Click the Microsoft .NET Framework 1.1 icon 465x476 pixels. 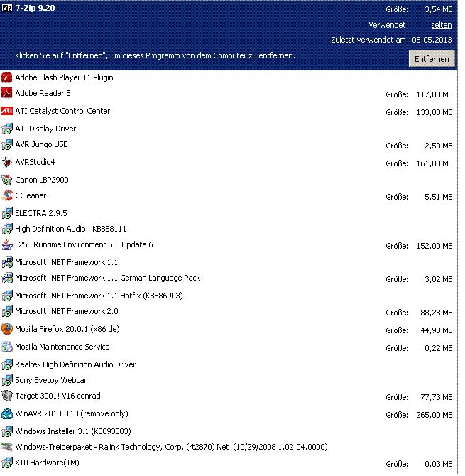pyautogui.click(x=6, y=262)
